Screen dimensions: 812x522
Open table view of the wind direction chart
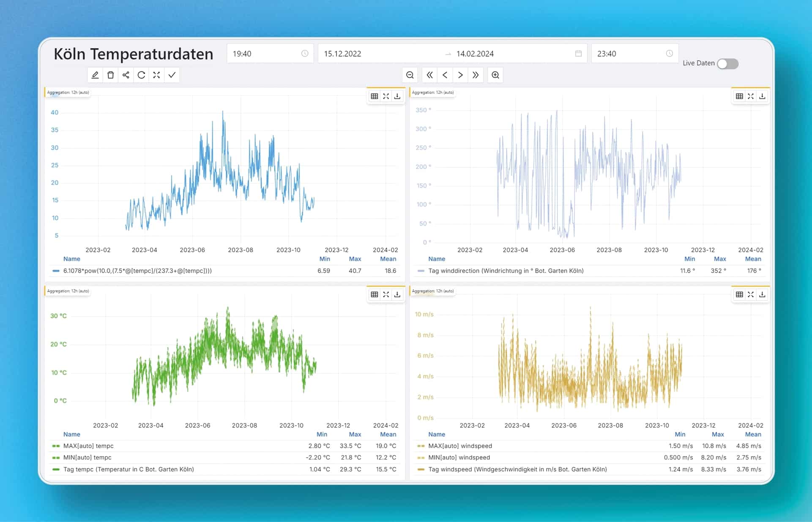(739, 96)
